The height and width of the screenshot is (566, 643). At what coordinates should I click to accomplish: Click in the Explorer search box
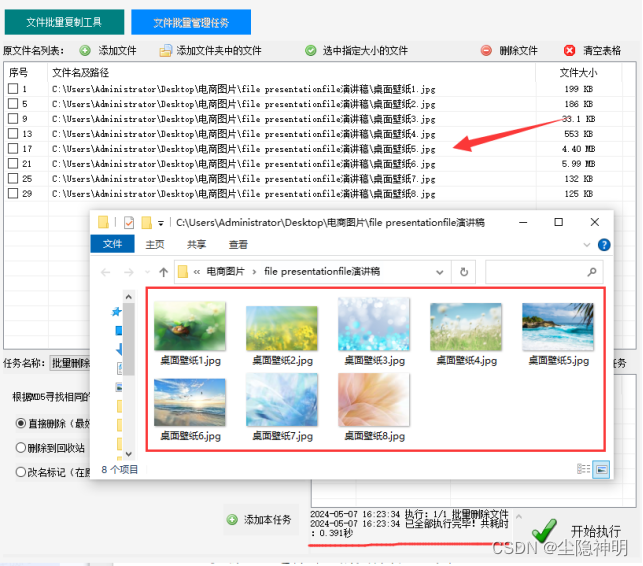[x=544, y=272]
